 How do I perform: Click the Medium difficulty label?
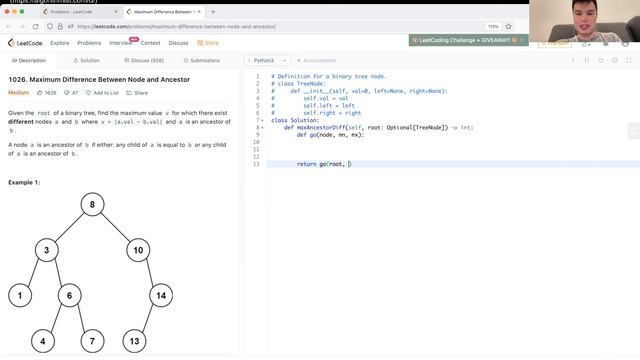click(x=18, y=93)
